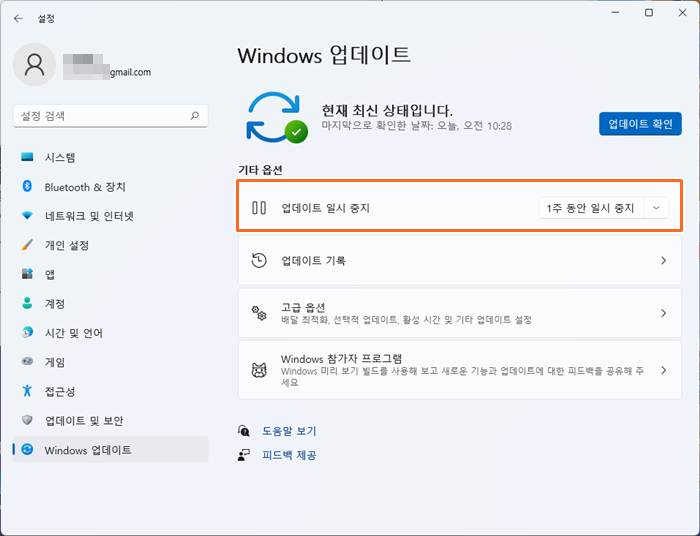The image size is (700, 536).
Task: Select 개인 설정 in the sidebar
Action: tap(110, 245)
